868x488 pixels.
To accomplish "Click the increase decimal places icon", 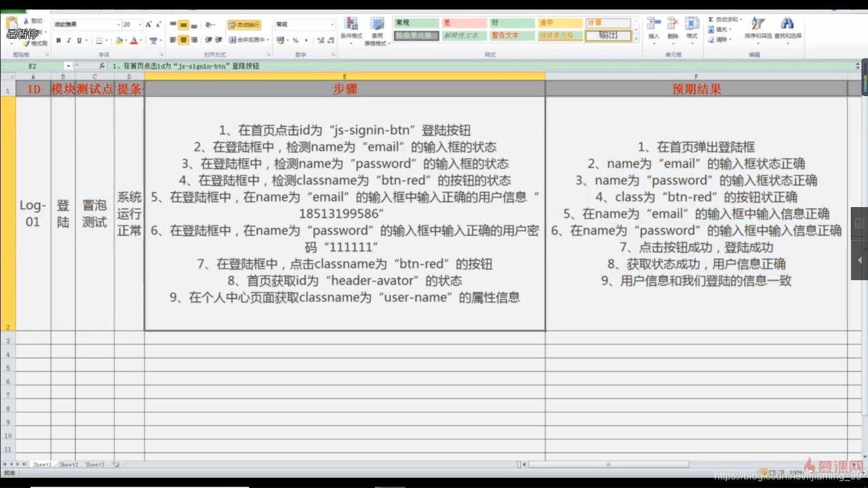I will (x=320, y=40).
